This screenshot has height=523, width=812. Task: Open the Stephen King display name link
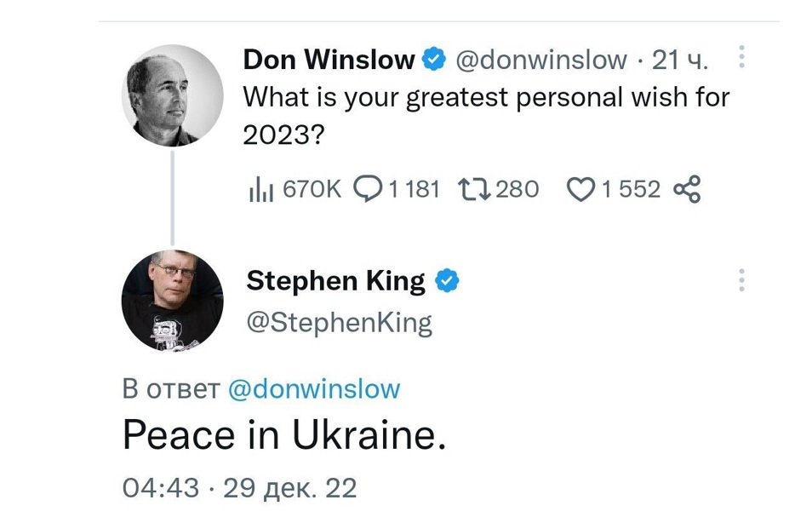point(335,280)
